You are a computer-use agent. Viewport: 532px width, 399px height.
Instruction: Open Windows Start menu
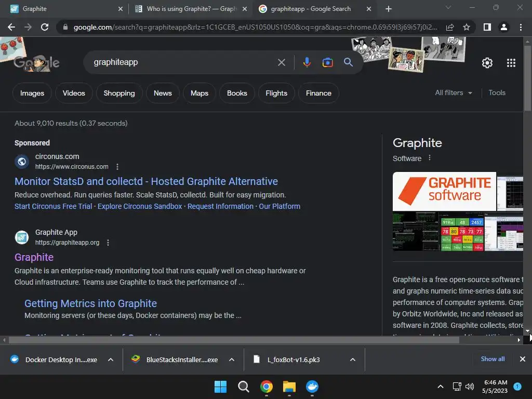[x=220, y=387]
